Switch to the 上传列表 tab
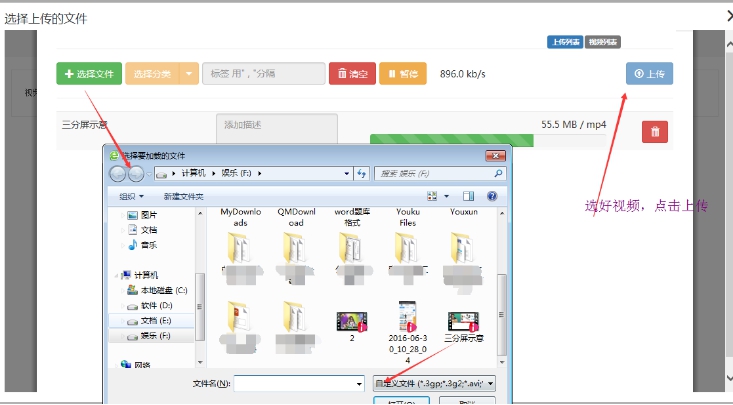733x405 pixels. pyautogui.click(x=563, y=42)
